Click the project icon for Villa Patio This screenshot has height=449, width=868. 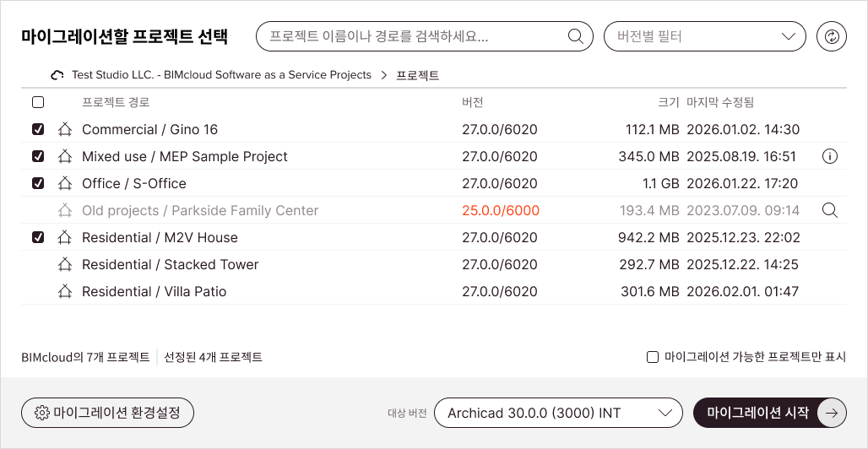pyautogui.click(x=65, y=291)
